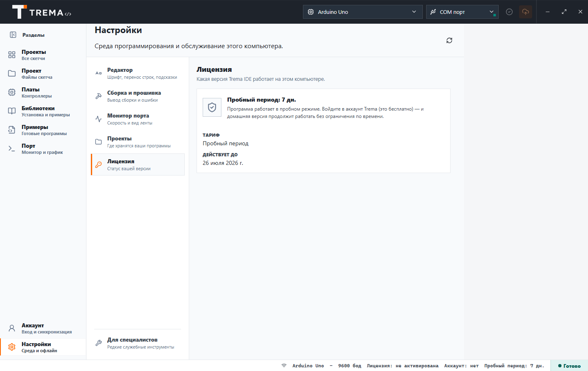Click the gear icon next to Настройки

pos(12,347)
